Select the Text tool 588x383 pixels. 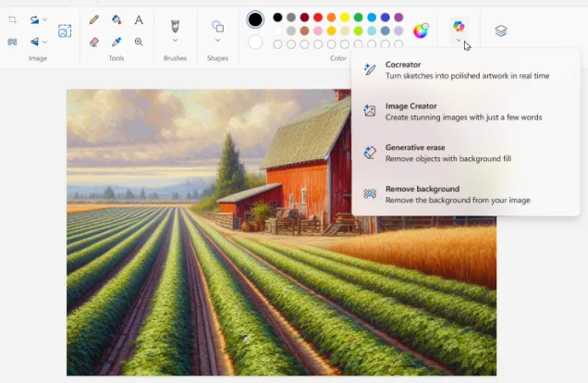(139, 19)
